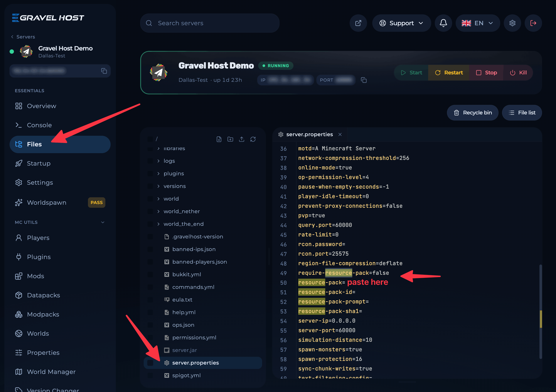
Task: Click the Restart button
Action: click(449, 73)
